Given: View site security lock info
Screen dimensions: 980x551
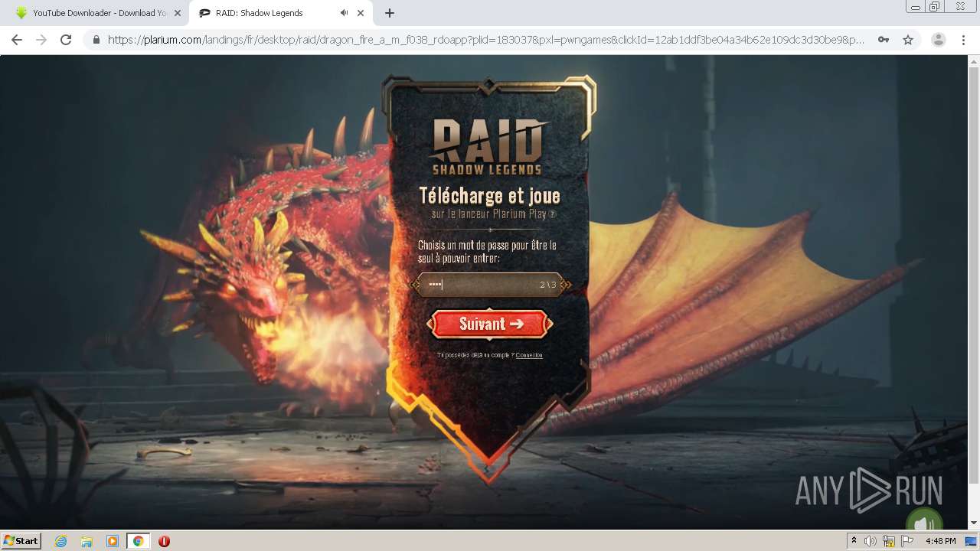Looking at the screenshot, I should click(96, 40).
